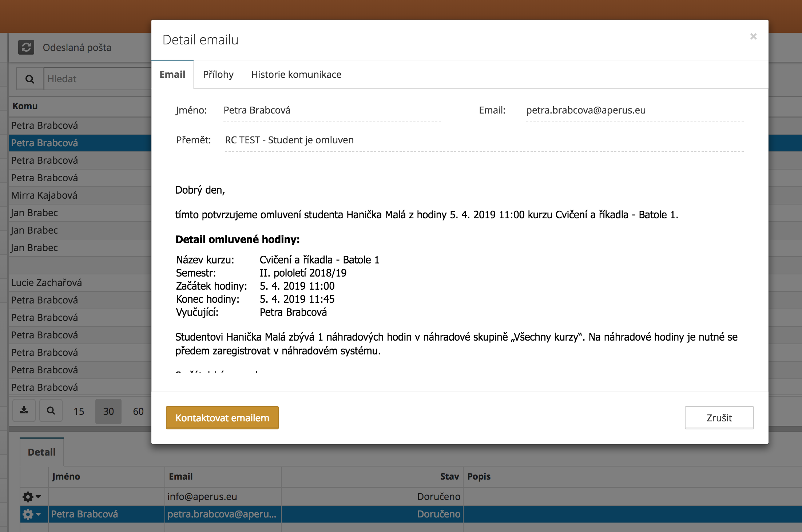Select the Email tab
802x532 pixels.
tap(172, 75)
